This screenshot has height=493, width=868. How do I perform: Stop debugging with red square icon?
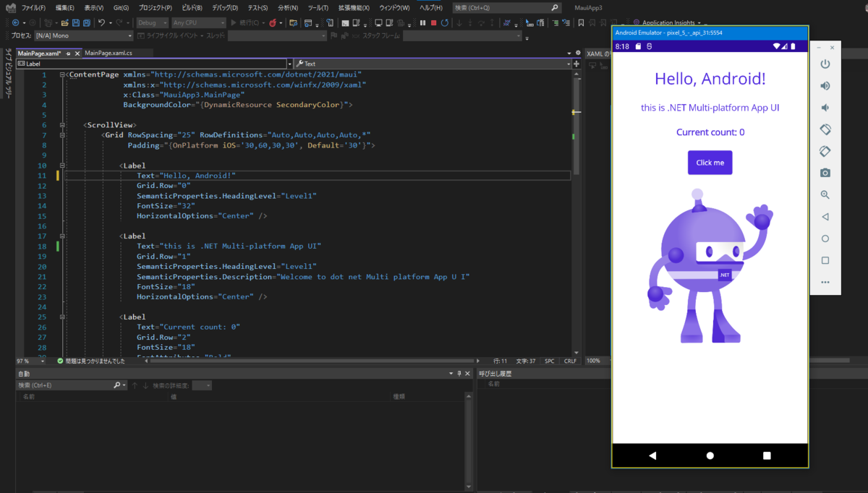click(x=433, y=23)
